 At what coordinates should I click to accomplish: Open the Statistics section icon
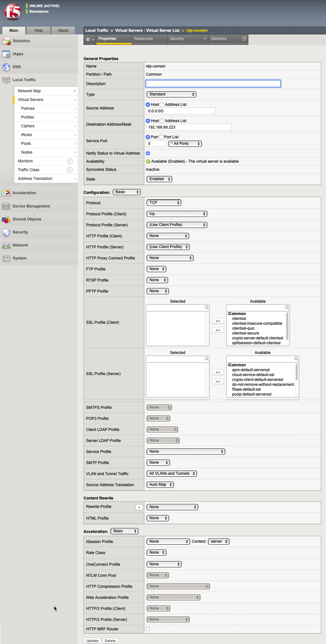click(x=6, y=41)
